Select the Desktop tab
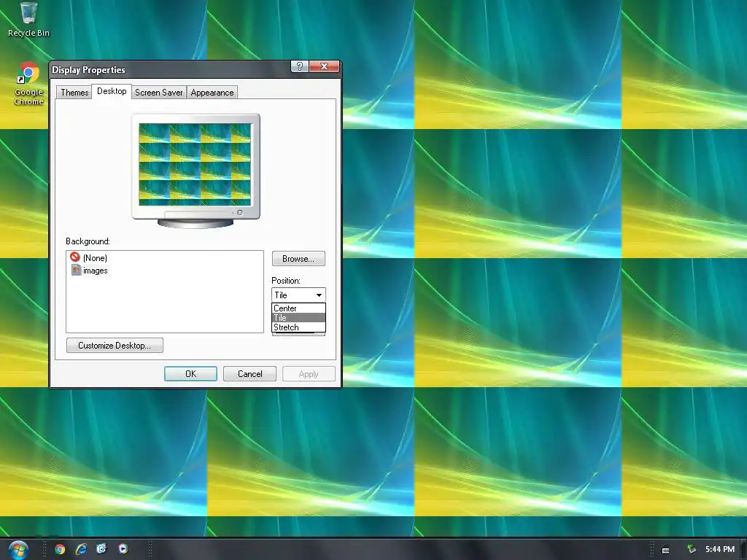This screenshot has height=560, width=747. (112, 91)
